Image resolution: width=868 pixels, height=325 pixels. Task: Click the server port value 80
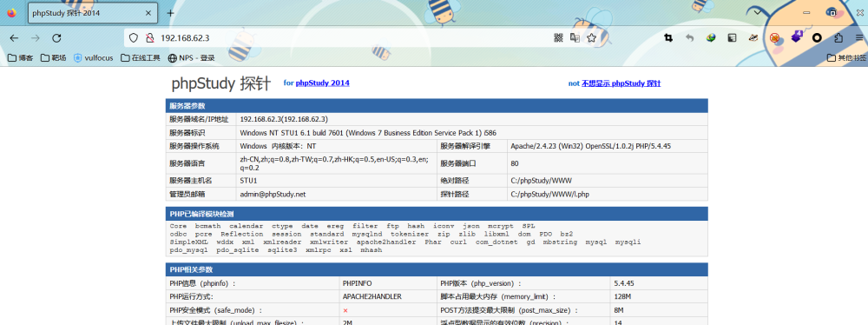point(514,163)
